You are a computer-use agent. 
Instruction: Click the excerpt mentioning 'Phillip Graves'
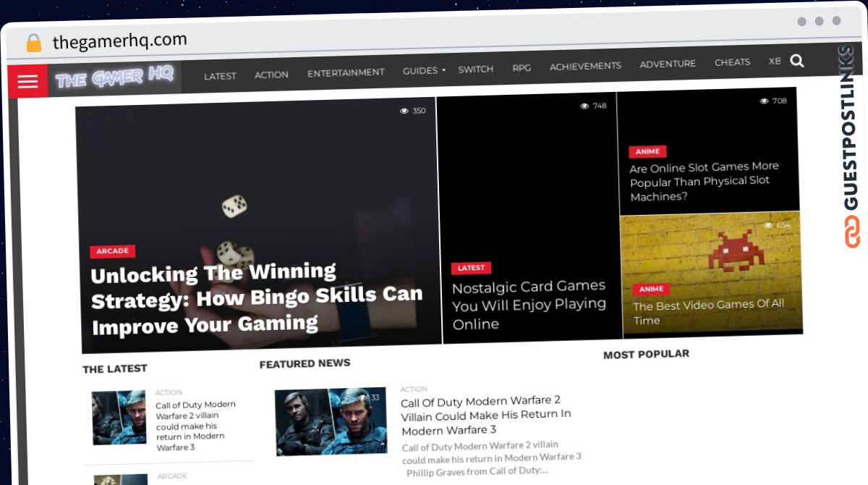pos(492,458)
